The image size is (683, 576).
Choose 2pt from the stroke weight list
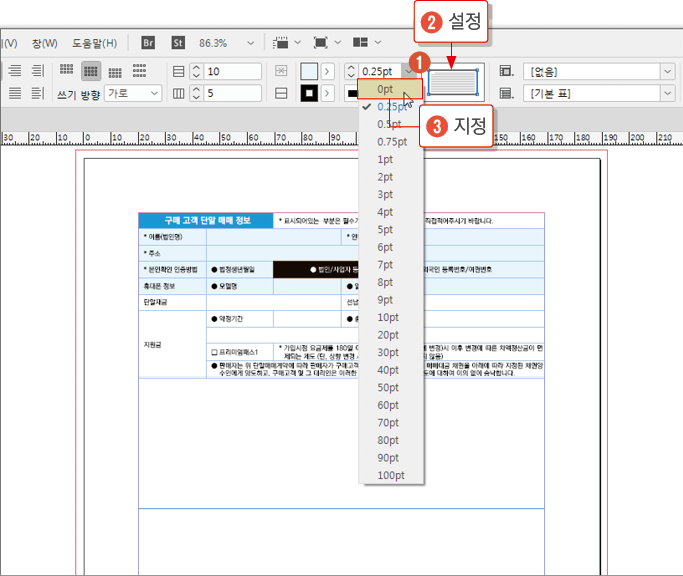tap(391, 177)
